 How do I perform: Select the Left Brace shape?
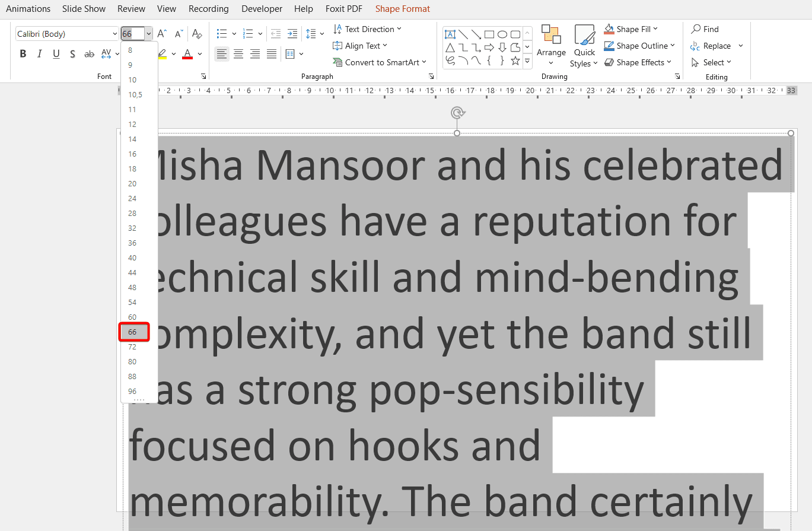[x=489, y=61]
